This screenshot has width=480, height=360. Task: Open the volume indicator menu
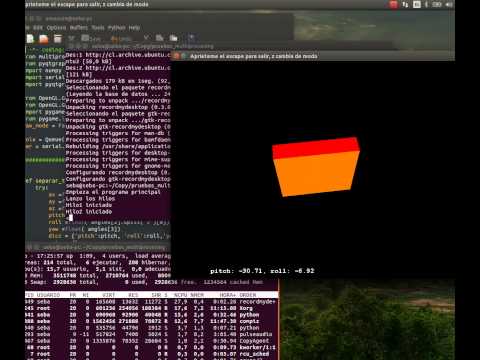pos(449,4)
